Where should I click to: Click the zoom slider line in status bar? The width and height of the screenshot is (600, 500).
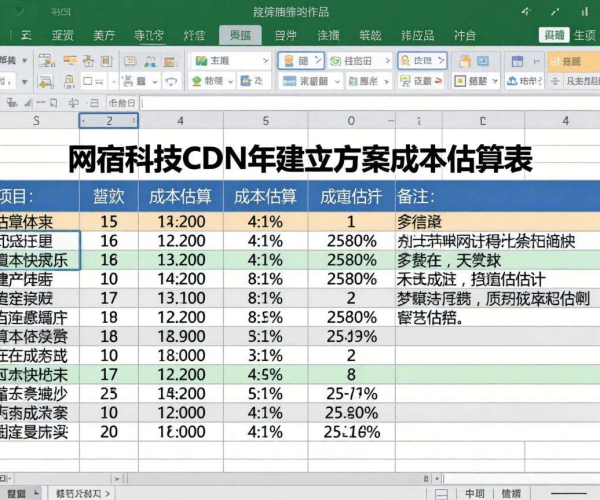coord(568,493)
